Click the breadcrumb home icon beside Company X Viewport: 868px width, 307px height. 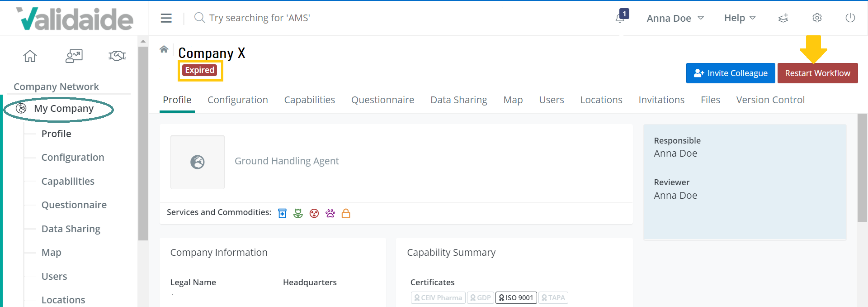point(164,49)
